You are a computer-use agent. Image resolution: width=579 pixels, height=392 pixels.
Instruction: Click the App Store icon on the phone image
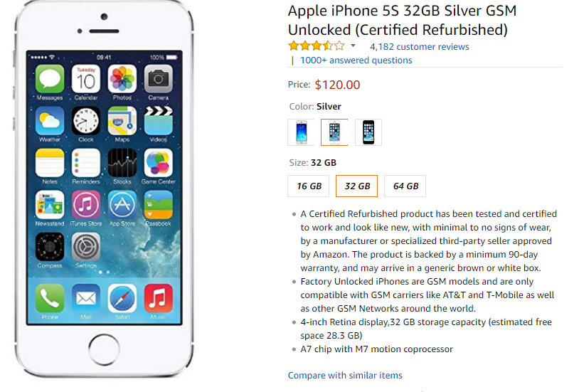tap(122, 205)
